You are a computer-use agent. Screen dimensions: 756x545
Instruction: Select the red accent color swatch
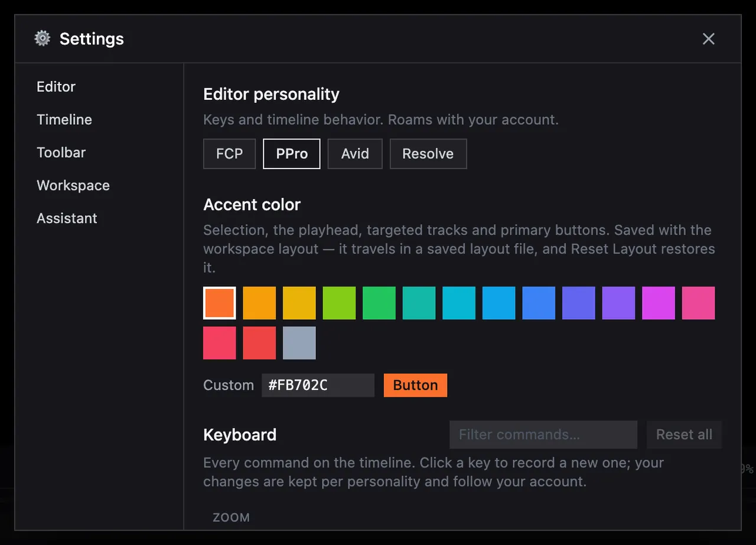coord(259,343)
